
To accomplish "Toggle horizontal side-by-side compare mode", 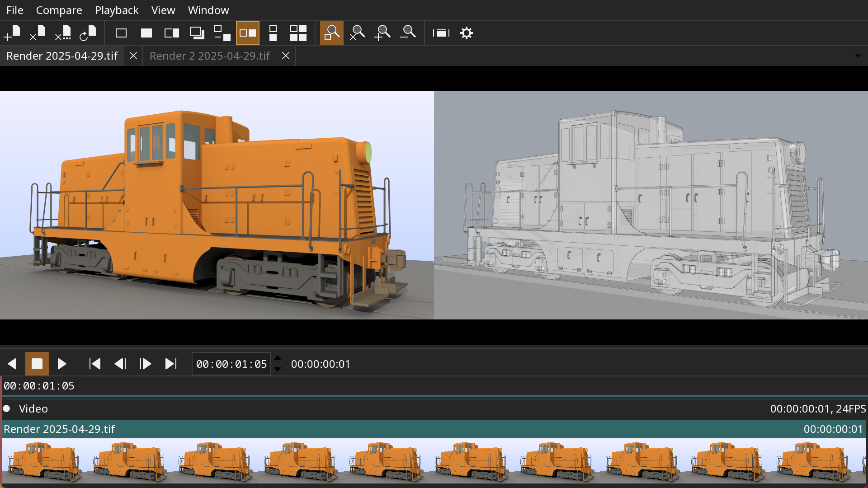I will coord(248,33).
